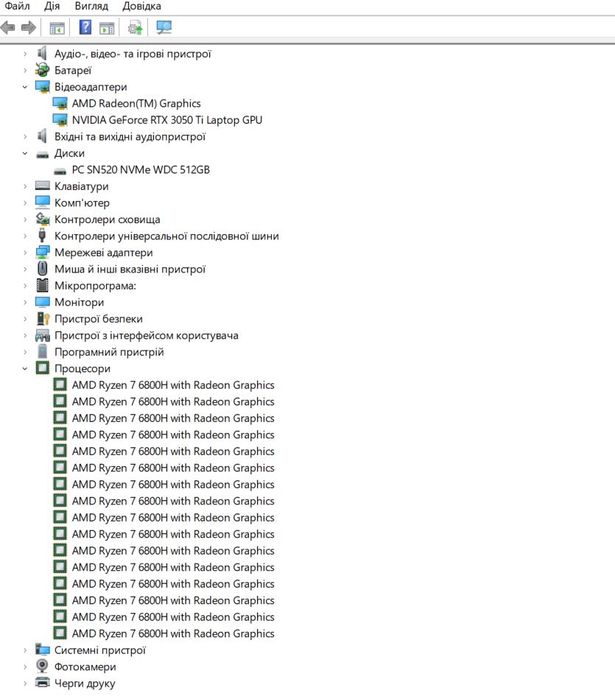
Task: Expand the Батареї node
Action: [x=25, y=70]
